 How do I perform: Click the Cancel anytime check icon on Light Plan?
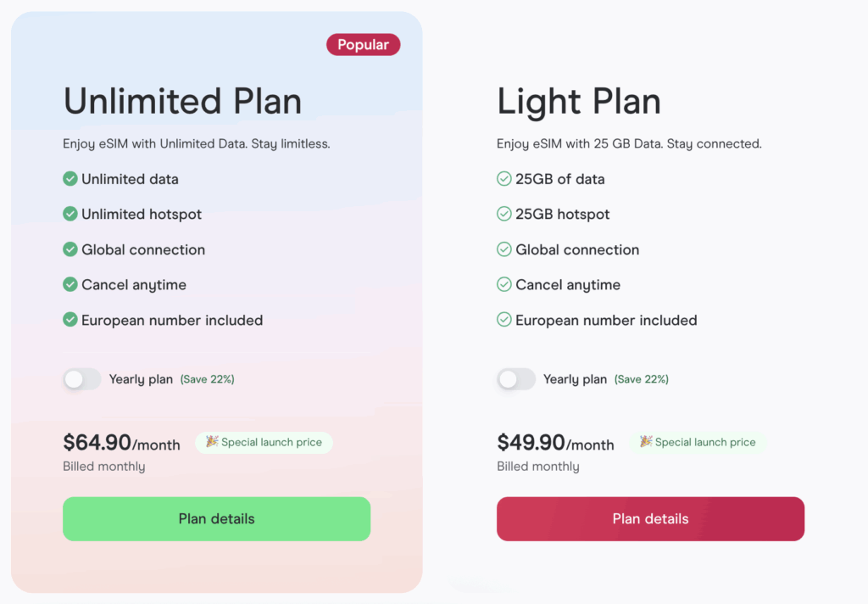504,285
